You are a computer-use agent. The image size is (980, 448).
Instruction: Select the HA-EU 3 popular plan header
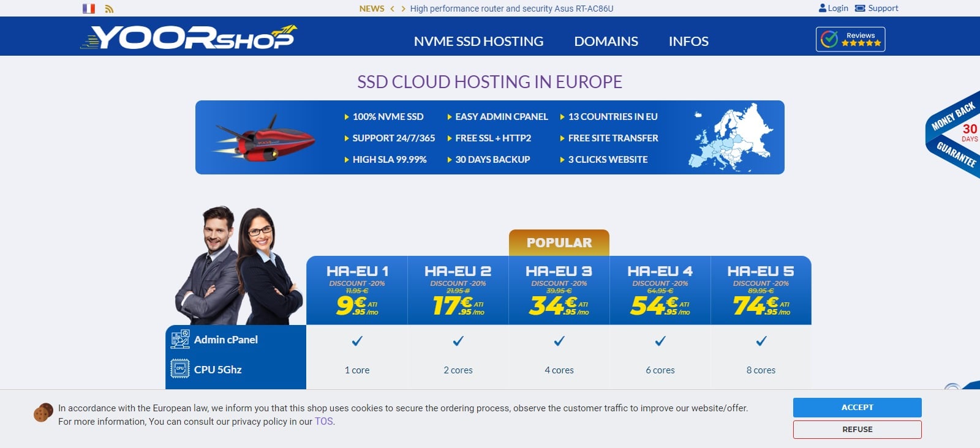coord(559,290)
